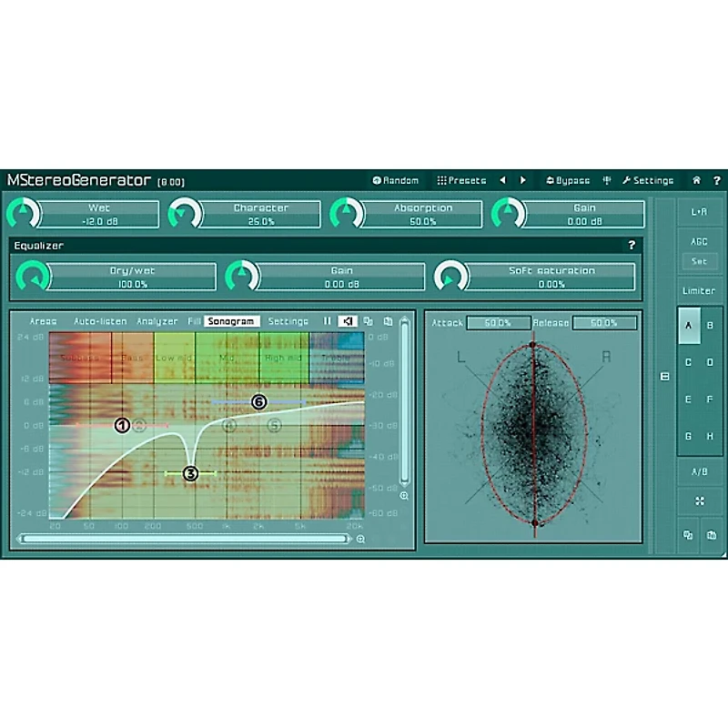The image size is (728, 728).
Task: Toggle Auto-listen in the equalizer
Action: pos(100,321)
